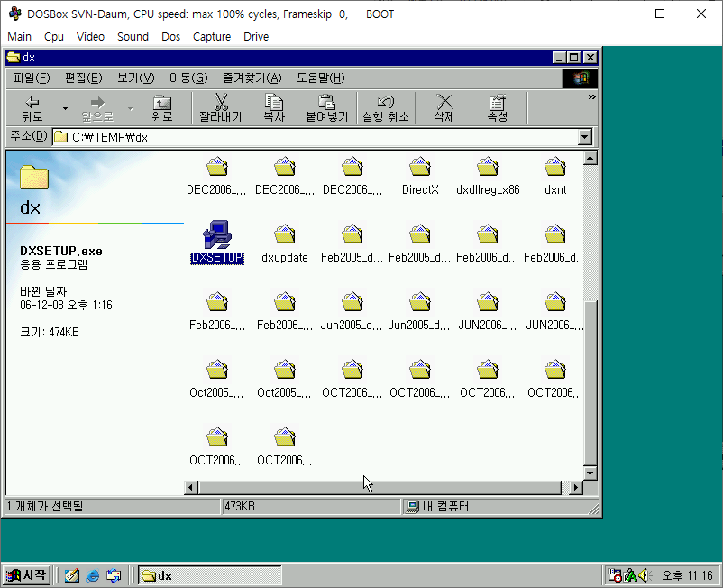Select the first Oct2005 folder
Screen dimensions: 723x588
[216, 378]
